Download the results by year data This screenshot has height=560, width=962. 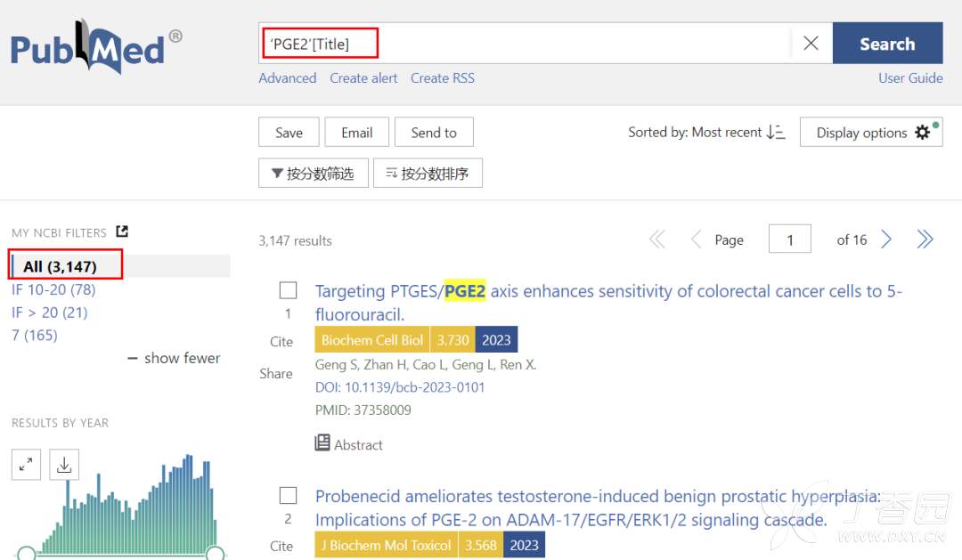(x=64, y=464)
